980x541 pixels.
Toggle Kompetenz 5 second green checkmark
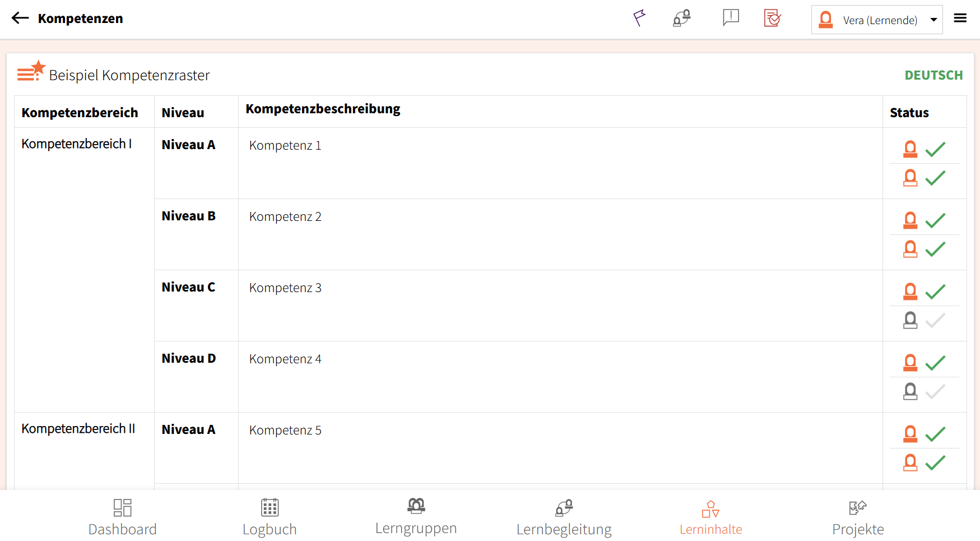(935, 463)
